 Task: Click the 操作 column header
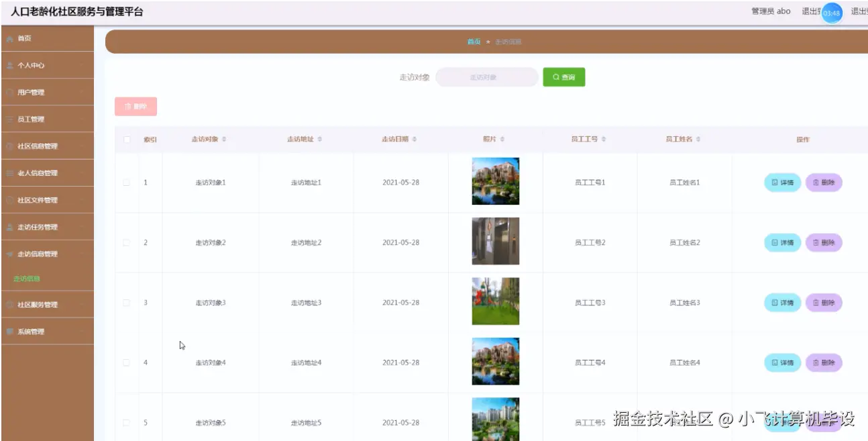803,140
